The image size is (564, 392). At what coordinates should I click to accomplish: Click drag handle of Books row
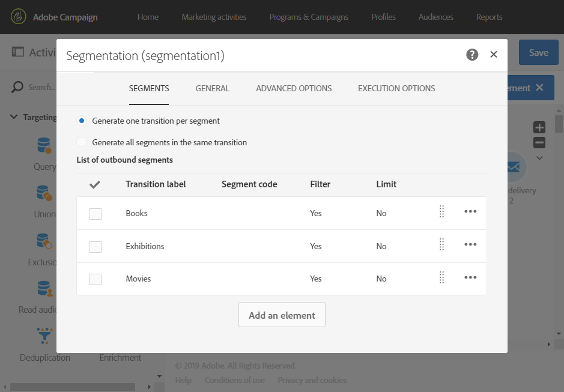click(x=441, y=211)
